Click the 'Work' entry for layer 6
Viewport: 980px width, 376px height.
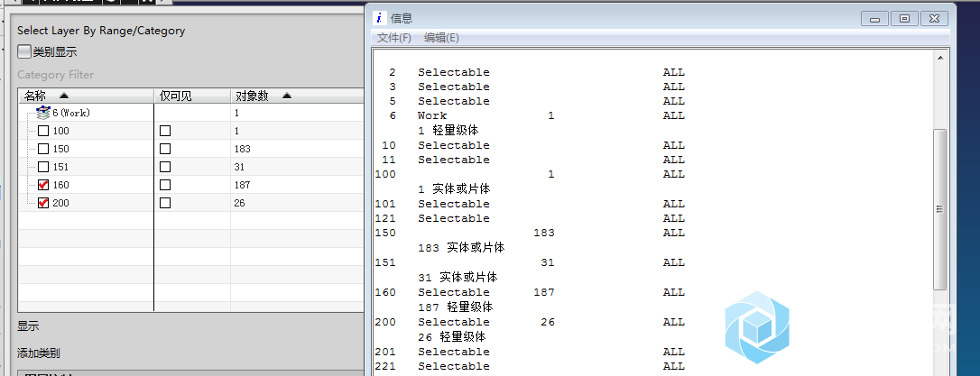[x=432, y=115]
